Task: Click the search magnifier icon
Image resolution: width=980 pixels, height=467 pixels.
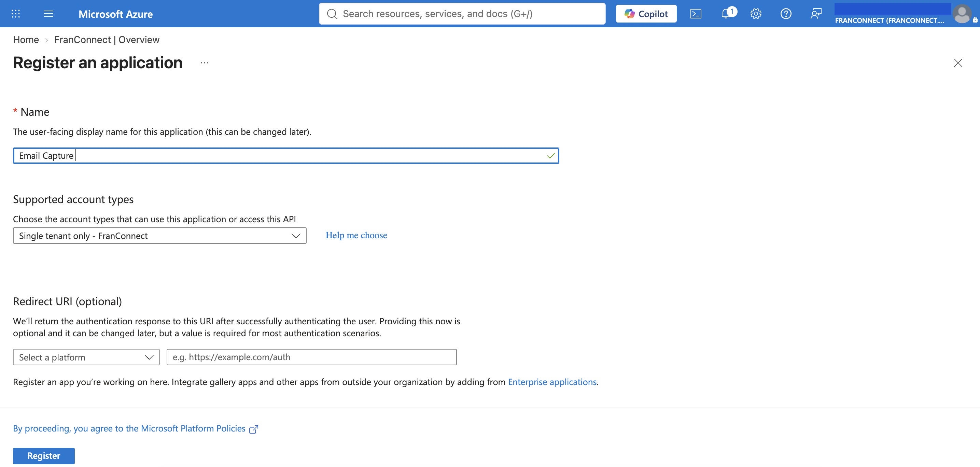Action: [332, 14]
